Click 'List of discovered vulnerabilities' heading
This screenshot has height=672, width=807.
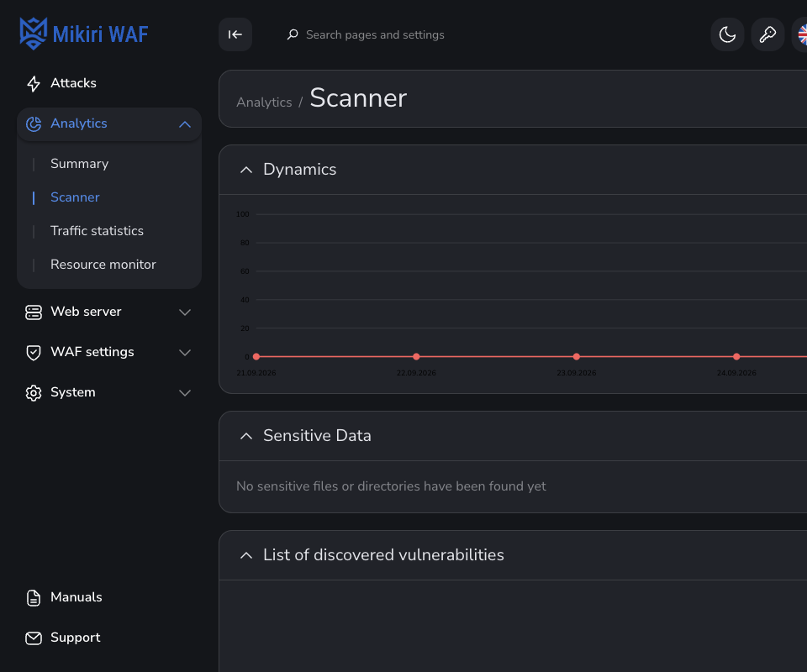tap(383, 554)
